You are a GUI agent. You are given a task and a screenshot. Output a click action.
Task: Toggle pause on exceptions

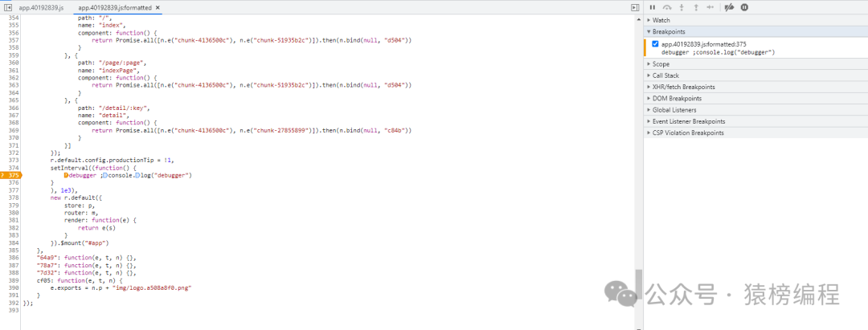(744, 7)
